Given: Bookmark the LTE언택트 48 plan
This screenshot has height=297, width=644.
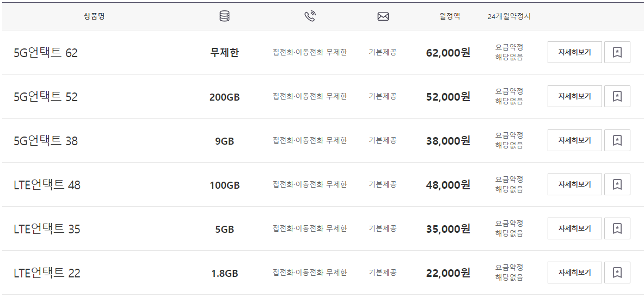Looking at the screenshot, I should [617, 184].
